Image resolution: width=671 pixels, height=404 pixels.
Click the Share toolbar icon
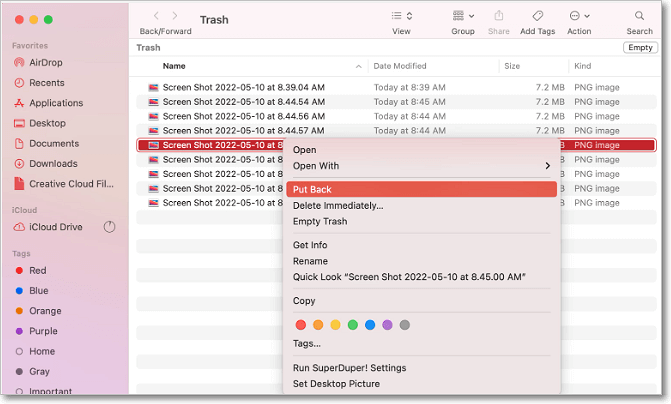(x=498, y=16)
